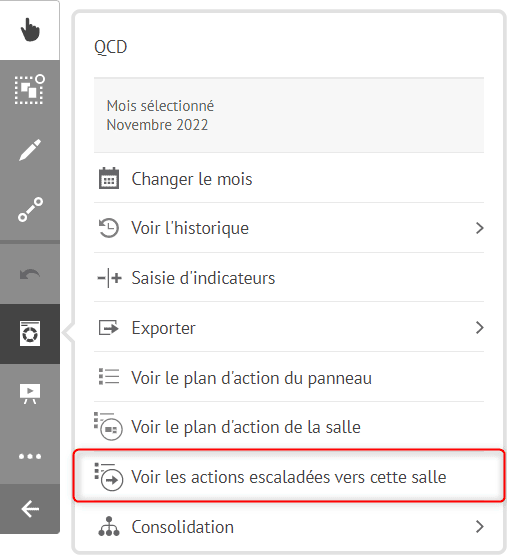507x555 pixels.
Task: Activate the multi-selection tool in the sidebar
Action: [30, 90]
